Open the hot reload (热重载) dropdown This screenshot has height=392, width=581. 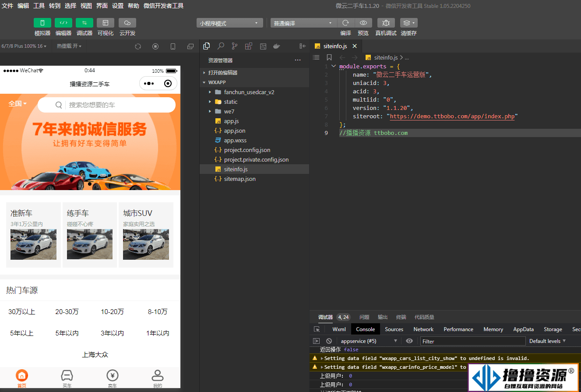click(69, 46)
